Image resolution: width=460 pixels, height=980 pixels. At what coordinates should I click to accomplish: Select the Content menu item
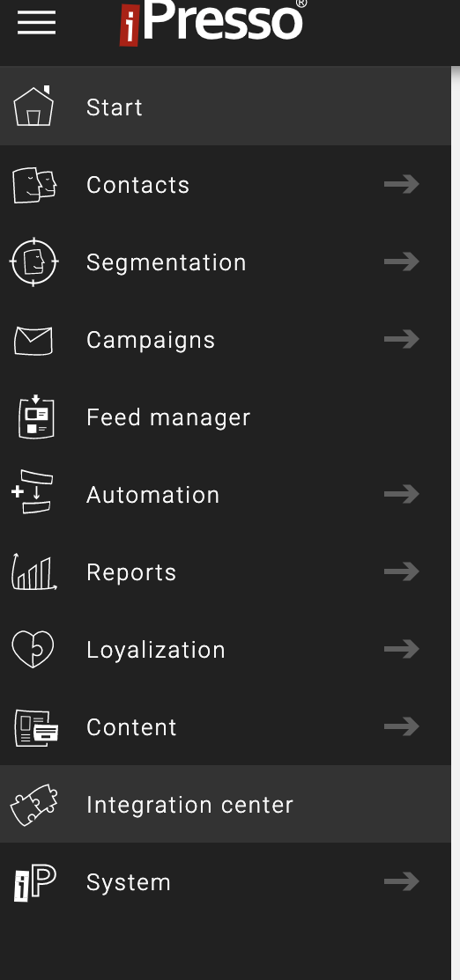click(226, 727)
